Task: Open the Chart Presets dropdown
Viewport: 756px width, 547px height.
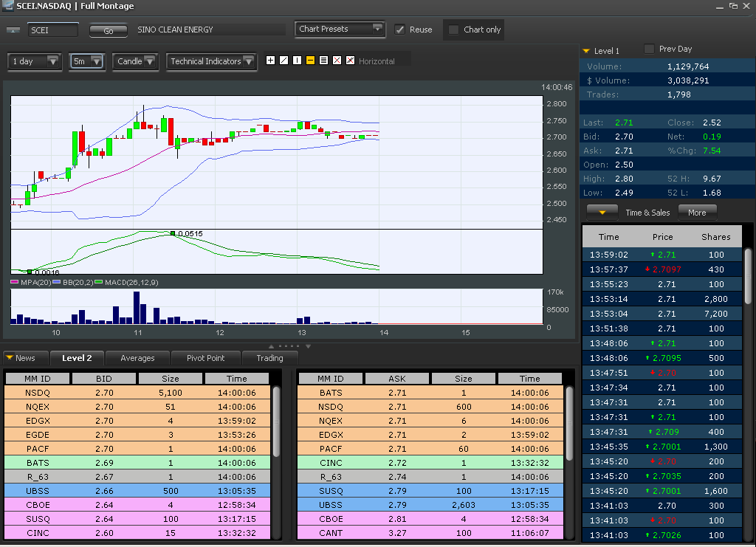Action: 340,30
